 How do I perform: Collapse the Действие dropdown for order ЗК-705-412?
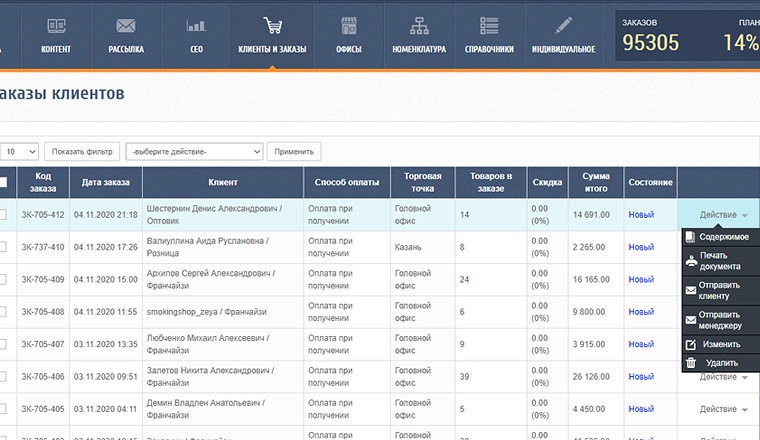pos(723,215)
